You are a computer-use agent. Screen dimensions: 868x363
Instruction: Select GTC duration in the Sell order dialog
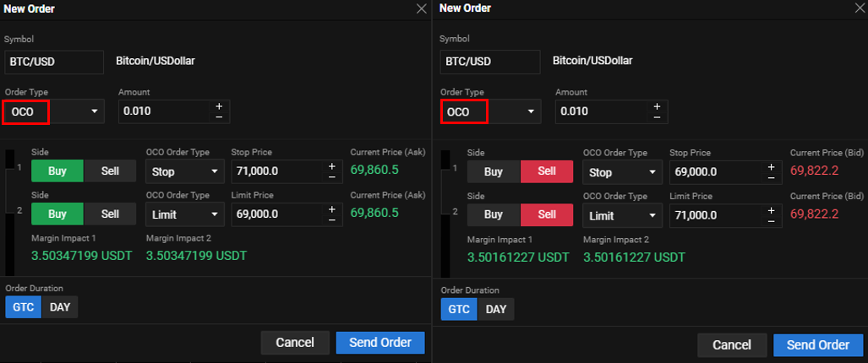(x=459, y=309)
